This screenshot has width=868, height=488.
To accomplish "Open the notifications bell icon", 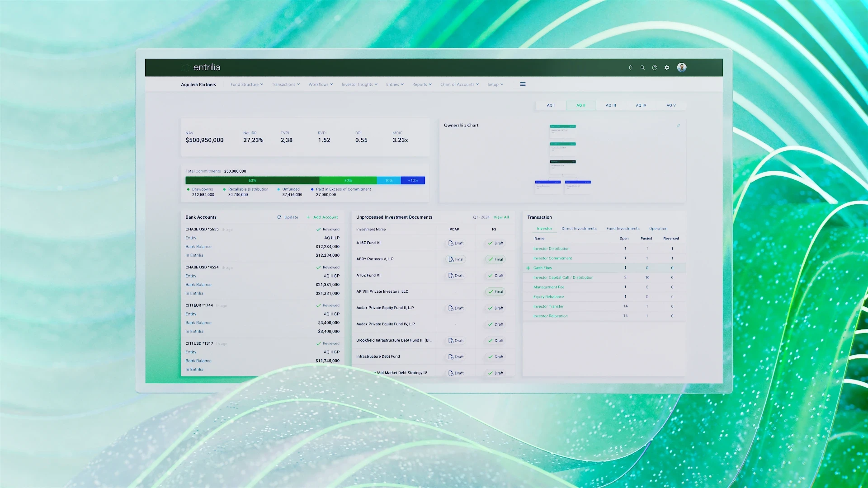I will point(631,68).
